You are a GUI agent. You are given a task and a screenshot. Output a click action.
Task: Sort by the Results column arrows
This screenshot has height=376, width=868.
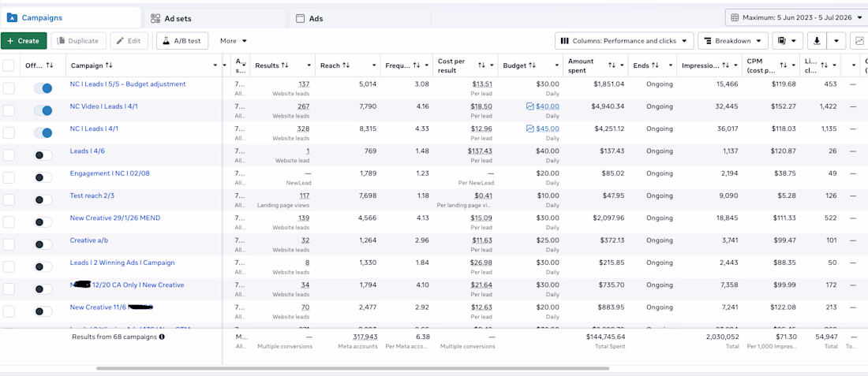pos(285,65)
